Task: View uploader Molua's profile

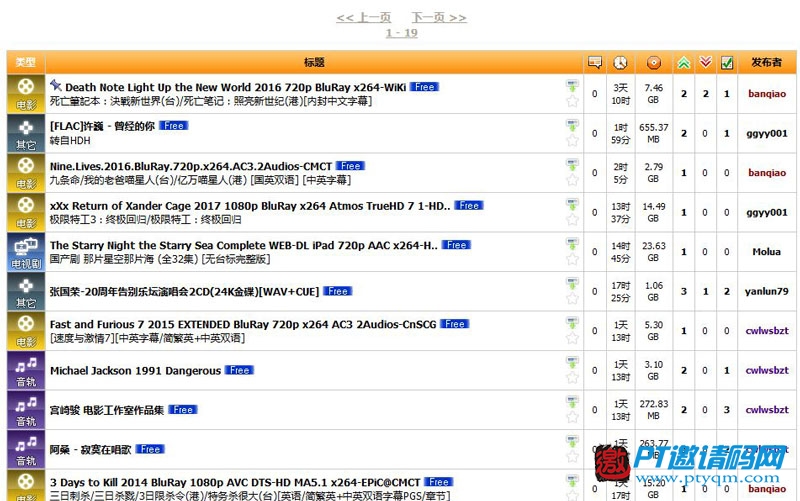Action: (766, 252)
